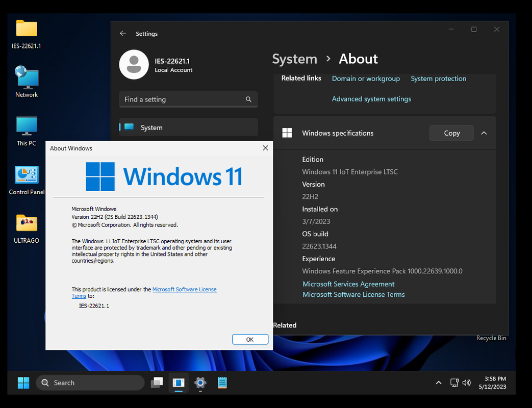Image resolution: width=532 pixels, height=408 pixels.
Task: Click the OS build value 22623.1344
Action: tap(319, 246)
